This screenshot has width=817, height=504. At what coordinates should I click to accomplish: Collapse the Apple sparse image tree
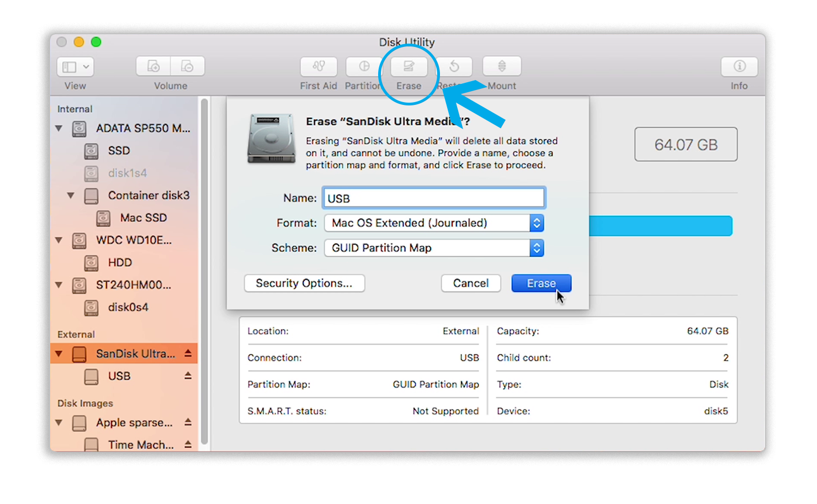59,423
